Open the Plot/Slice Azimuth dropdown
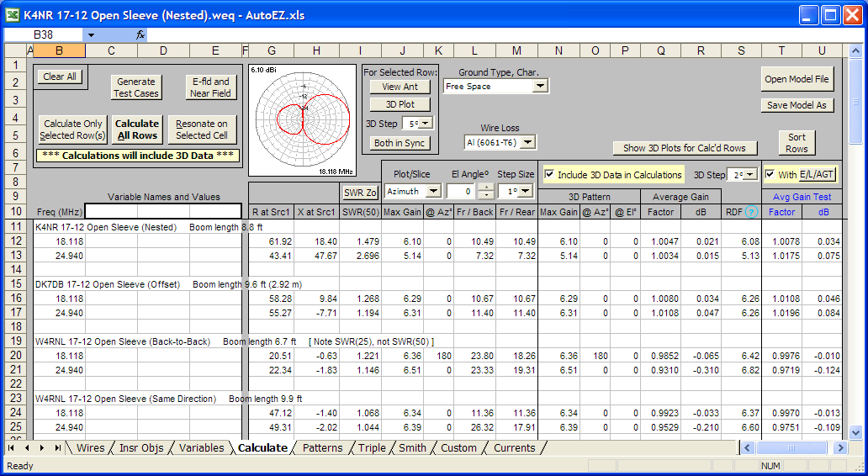 click(434, 192)
